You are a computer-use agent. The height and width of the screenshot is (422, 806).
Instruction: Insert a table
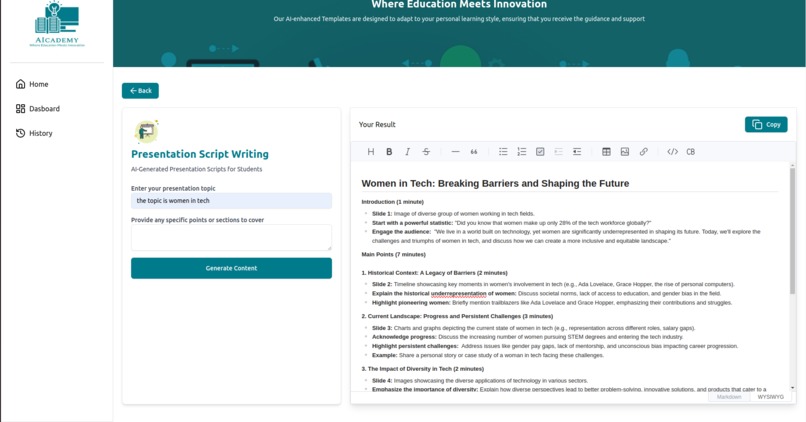point(607,152)
